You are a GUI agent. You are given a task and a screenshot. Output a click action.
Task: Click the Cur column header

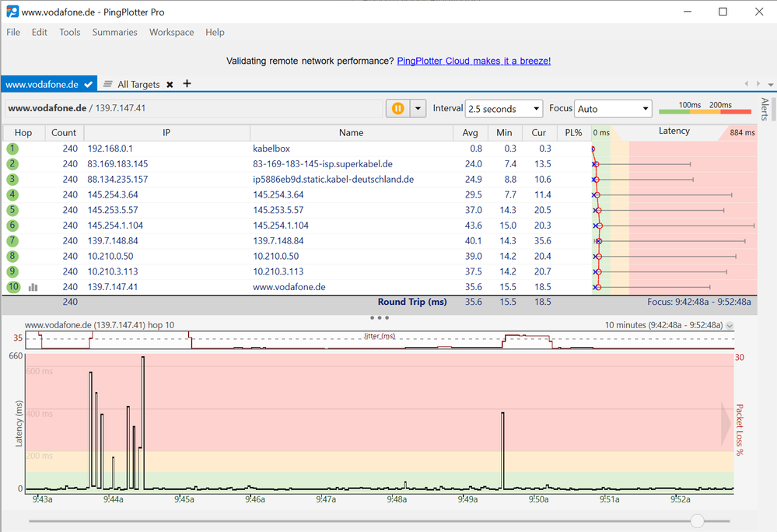[x=539, y=133]
